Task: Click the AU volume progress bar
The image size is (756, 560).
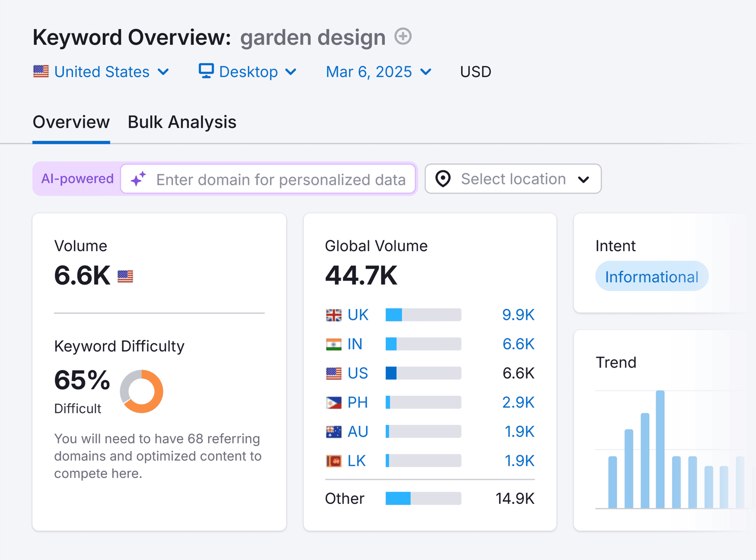Action: pos(423,432)
